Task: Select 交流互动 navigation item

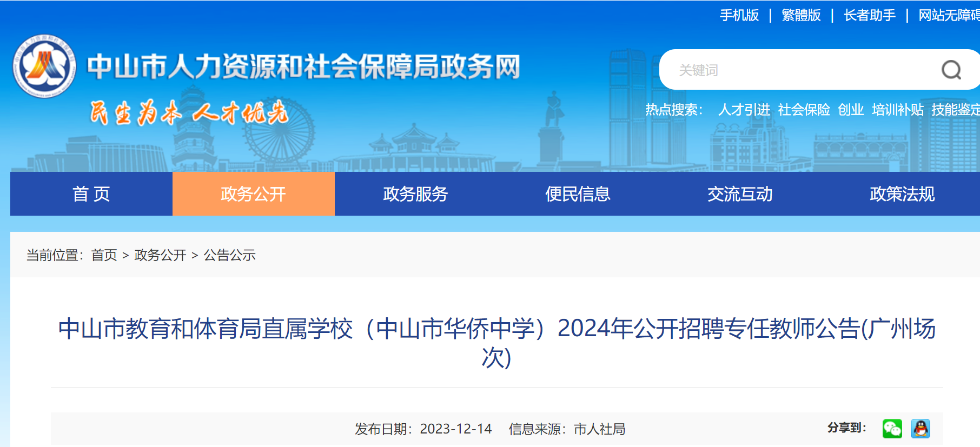Action: pos(740,194)
